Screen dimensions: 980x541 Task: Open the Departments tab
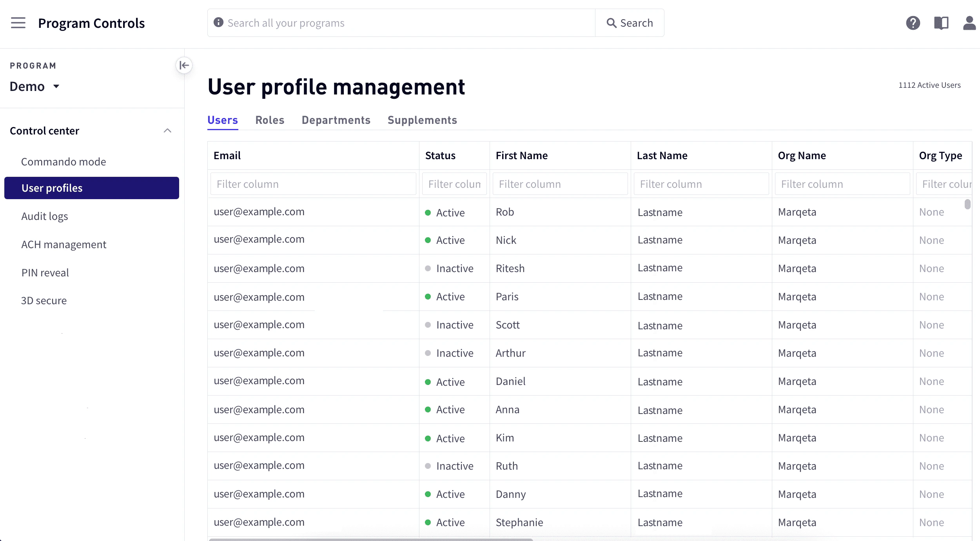336,120
